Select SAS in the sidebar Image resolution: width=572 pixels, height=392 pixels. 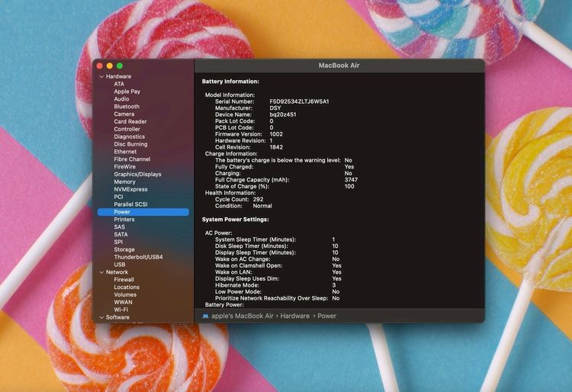click(x=119, y=227)
